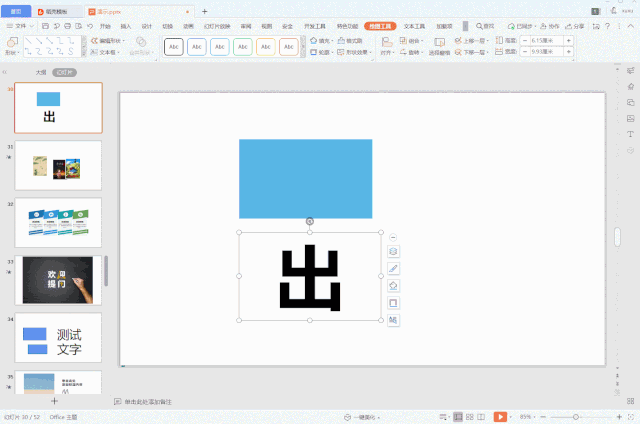Screen dimensions: 640x424
Task: Switch to slide sorter grid view
Action: pos(470,417)
